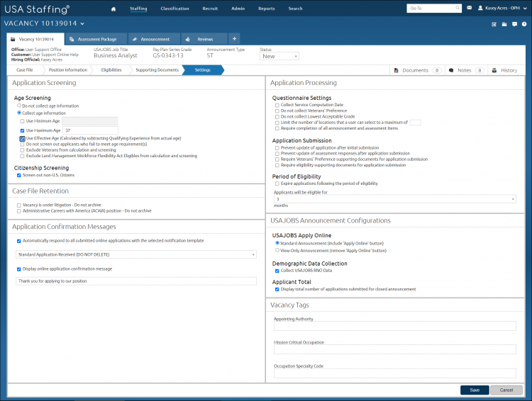Open the Status dropdown showing New
The image size is (532, 401).
pyautogui.click(x=279, y=56)
